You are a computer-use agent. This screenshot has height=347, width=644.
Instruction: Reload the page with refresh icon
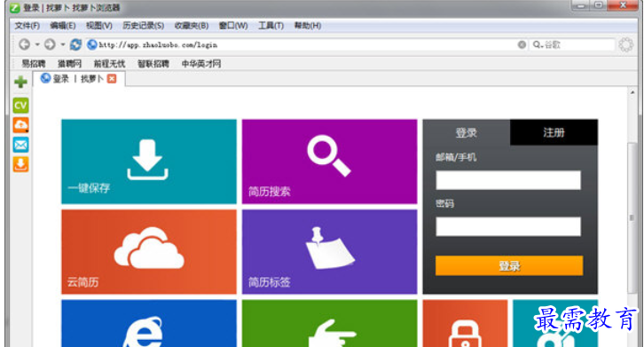tap(75, 44)
